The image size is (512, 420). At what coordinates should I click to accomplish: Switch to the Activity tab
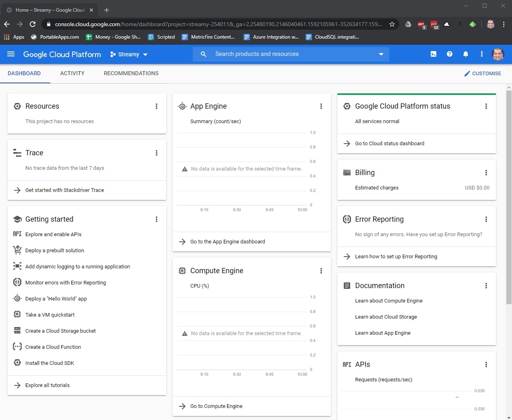coord(72,74)
